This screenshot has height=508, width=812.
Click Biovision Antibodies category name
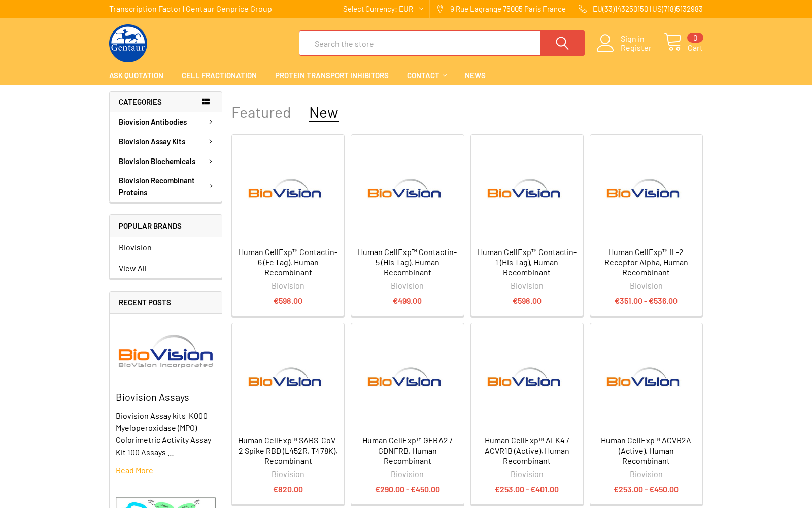(153, 122)
